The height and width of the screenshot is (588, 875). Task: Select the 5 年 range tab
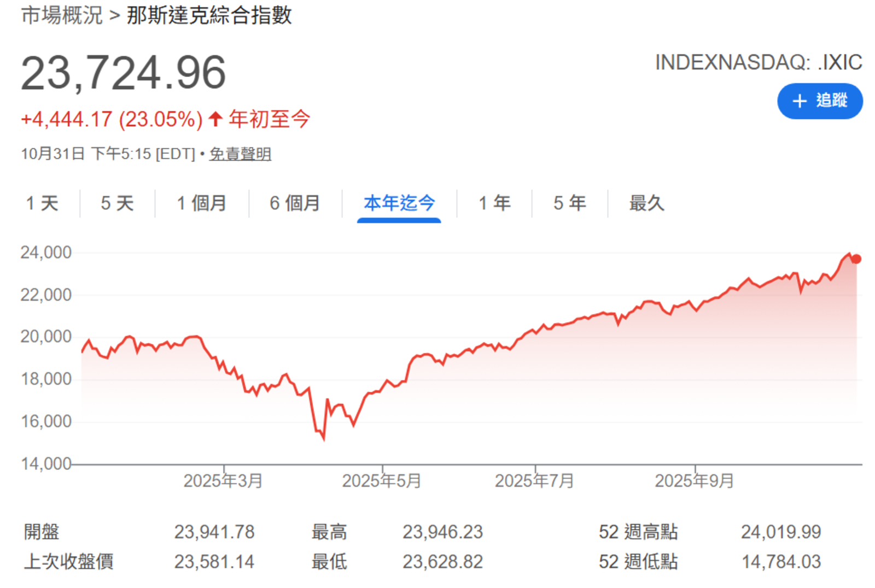pos(569,203)
